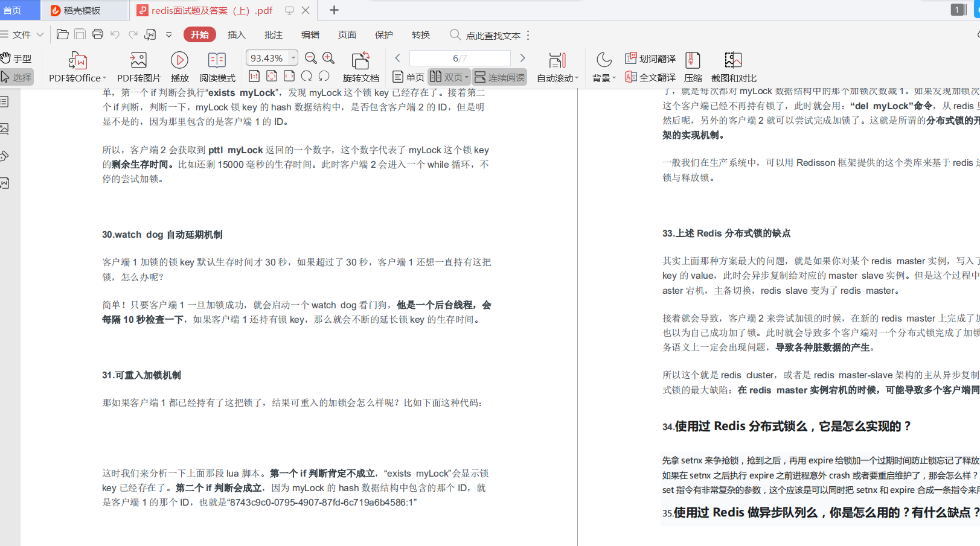Expand the zoom percentage dropdown
Viewport: 980px width, 546px height.
[x=293, y=58]
